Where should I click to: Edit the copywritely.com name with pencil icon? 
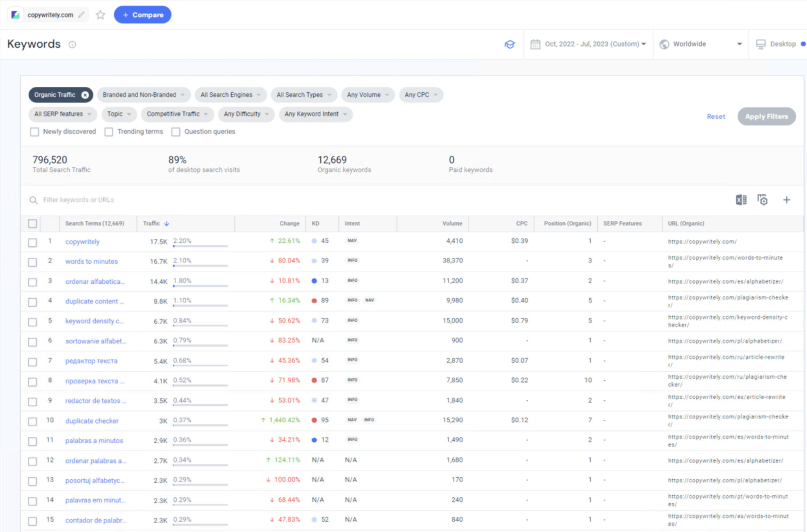point(82,15)
